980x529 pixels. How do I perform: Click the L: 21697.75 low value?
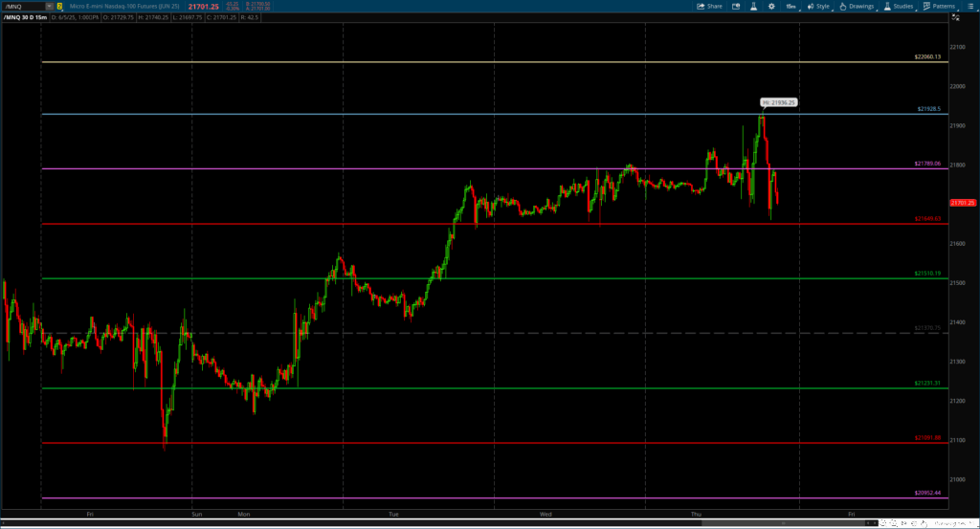pos(188,17)
